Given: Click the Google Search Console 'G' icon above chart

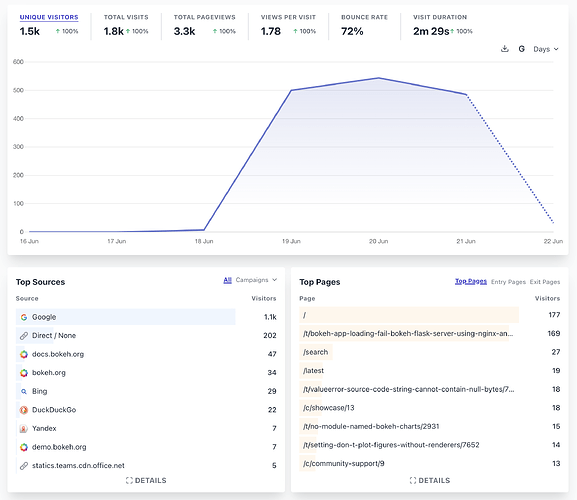Looking at the screenshot, I should pos(521,49).
